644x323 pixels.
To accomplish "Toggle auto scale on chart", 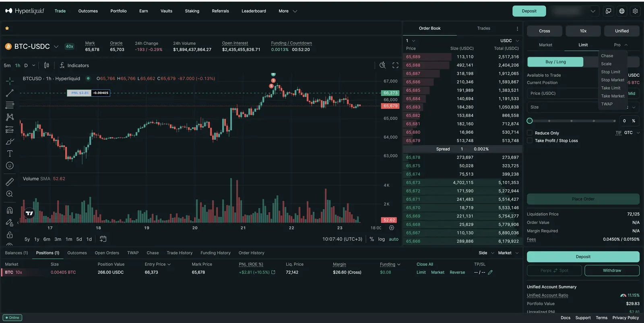I will (x=394, y=239).
